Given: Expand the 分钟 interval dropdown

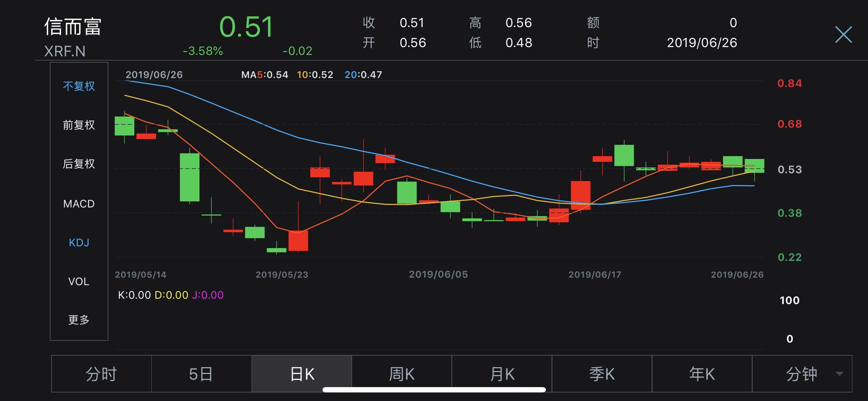Looking at the screenshot, I should 802,374.
